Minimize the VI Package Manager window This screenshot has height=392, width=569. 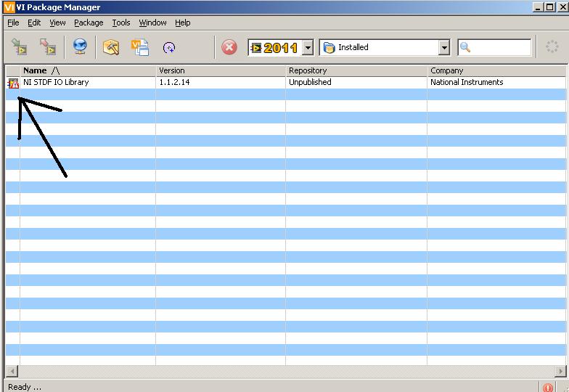coord(539,7)
